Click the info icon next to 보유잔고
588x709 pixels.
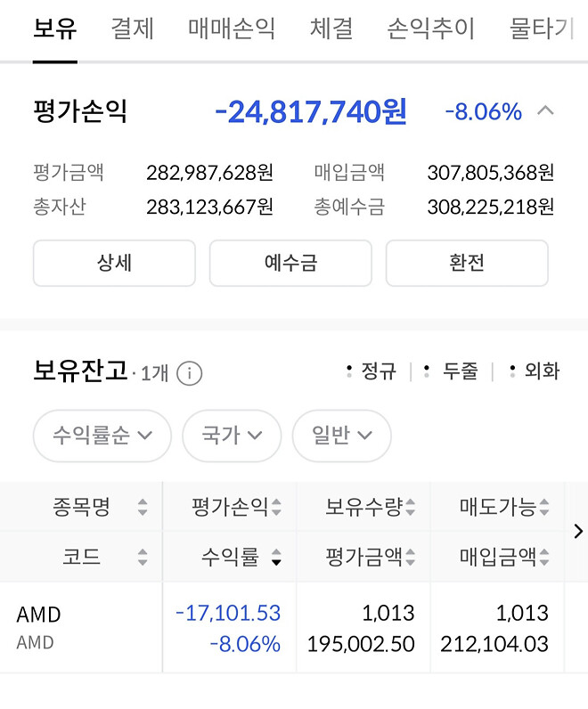(x=189, y=373)
